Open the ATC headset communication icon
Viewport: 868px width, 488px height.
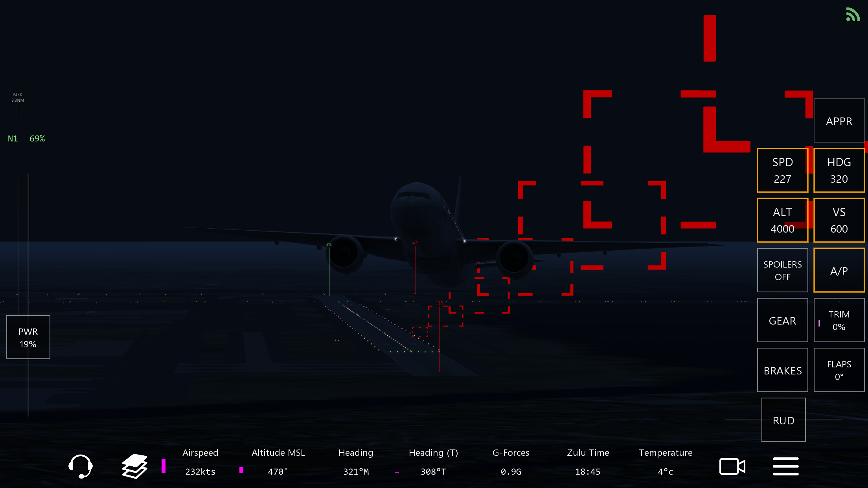click(x=81, y=466)
